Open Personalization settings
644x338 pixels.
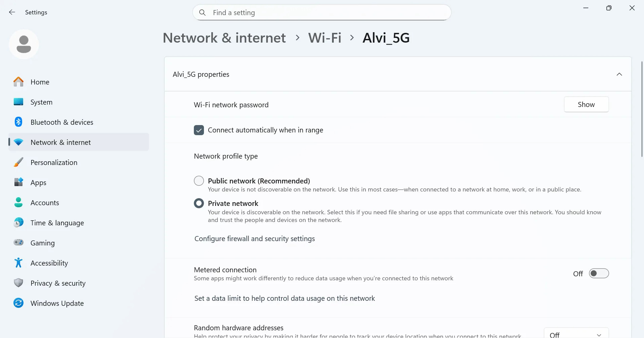coord(54,162)
